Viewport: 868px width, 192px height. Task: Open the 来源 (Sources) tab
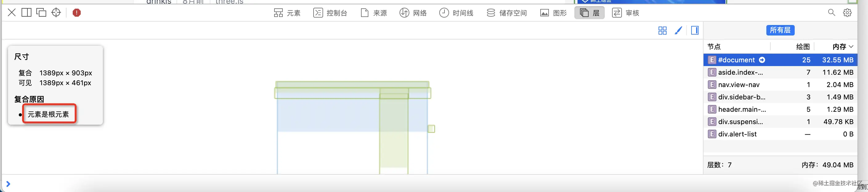[374, 13]
